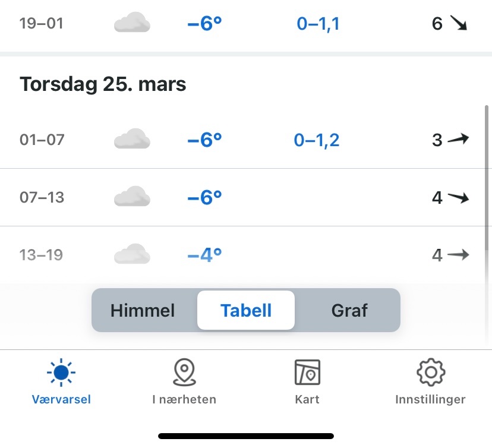The width and height of the screenshot is (492, 448).
Task: Tap wind arrow in the 19–01 row
Action: tap(458, 24)
